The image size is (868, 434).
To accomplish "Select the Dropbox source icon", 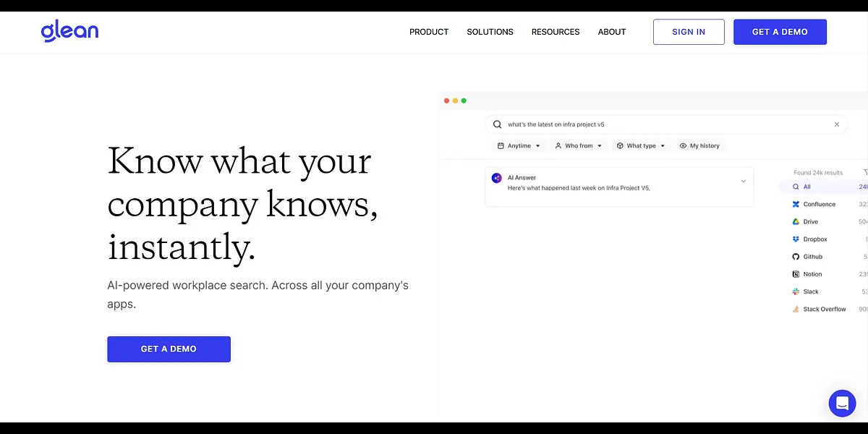I will coord(796,239).
